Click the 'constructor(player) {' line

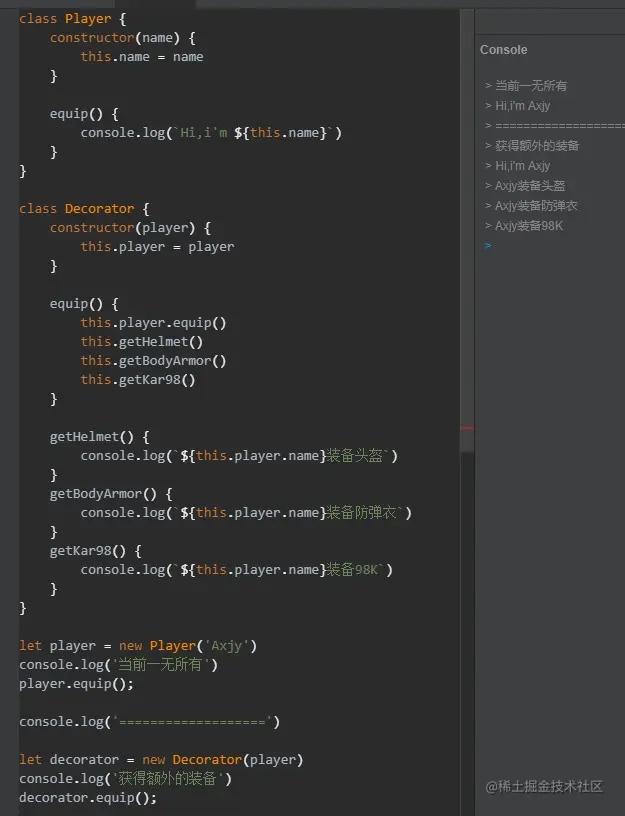[x=130, y=228]
